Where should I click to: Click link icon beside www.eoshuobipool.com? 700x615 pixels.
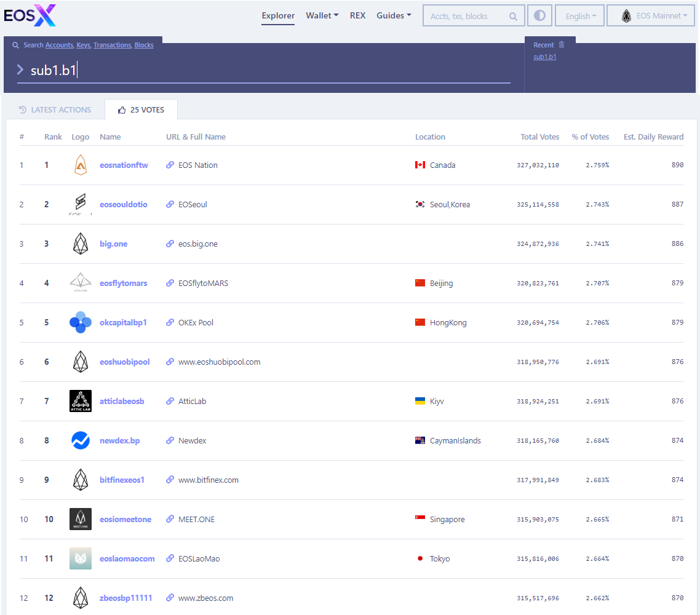point(170,362)
